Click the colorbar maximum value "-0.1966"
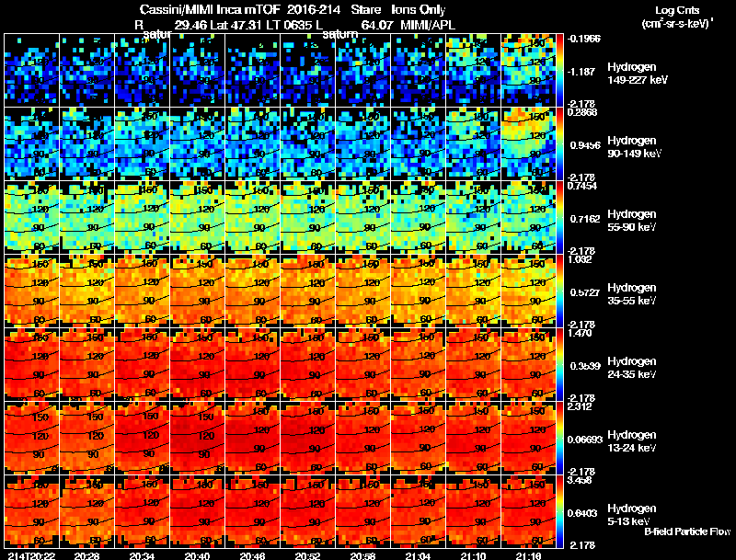Viewport: 736px width, 560px height. [583, 39]
